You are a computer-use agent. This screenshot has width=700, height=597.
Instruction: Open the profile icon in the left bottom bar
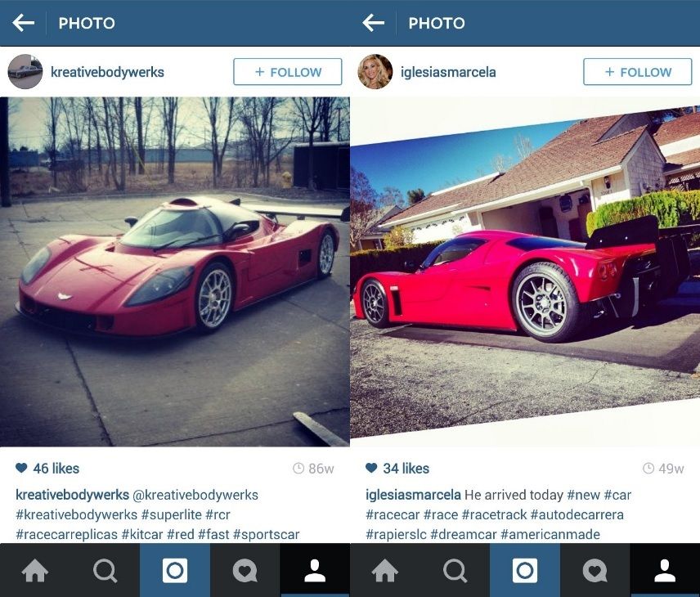click(315, 570)
